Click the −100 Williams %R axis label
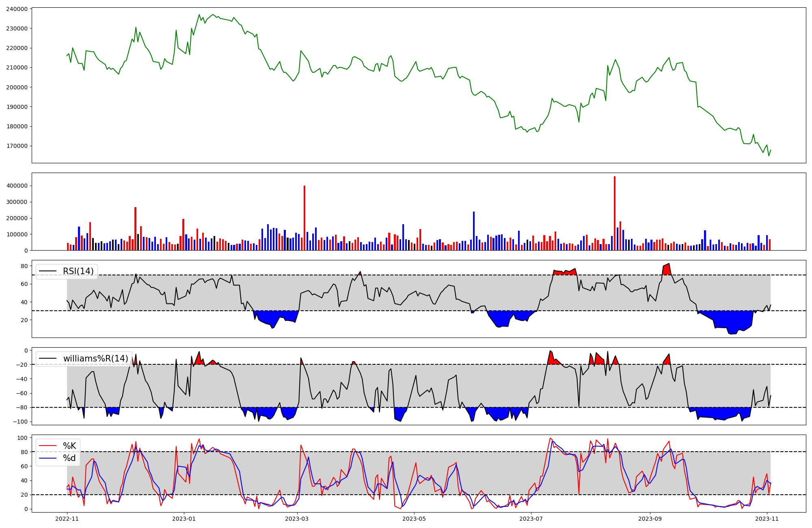Image resolution: width=812 pixels, height=528 pixels. pos(20,422)
